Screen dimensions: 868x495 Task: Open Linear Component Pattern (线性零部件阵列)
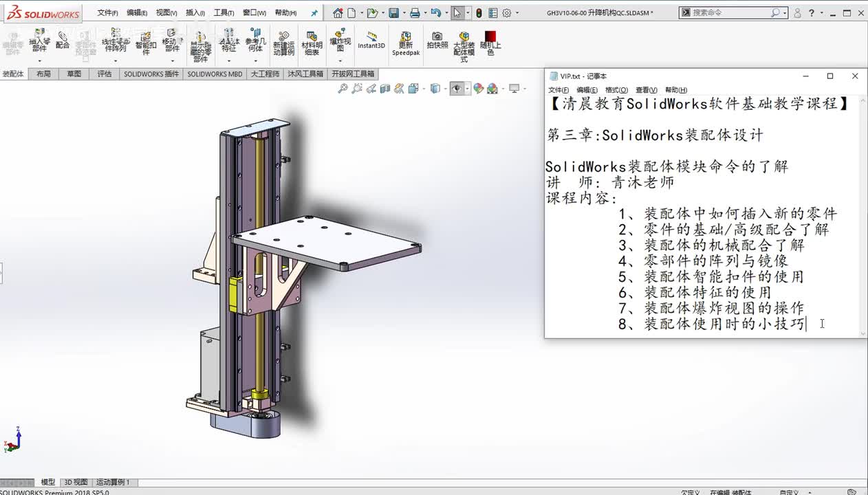pos(115,41)
